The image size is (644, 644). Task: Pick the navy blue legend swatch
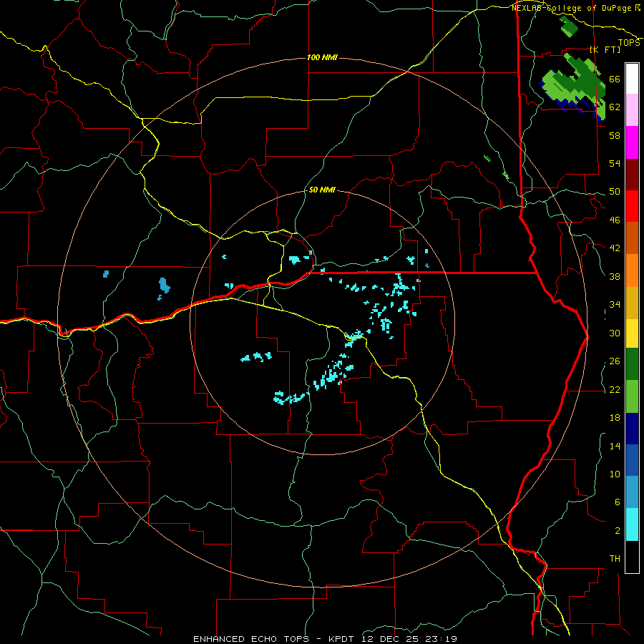[632, 429]
